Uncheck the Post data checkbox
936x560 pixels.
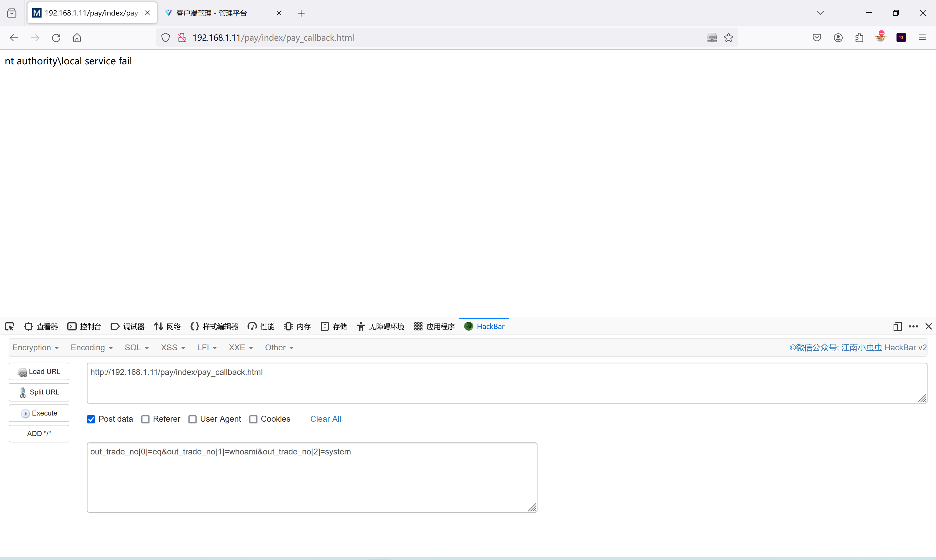pyautogui.click(x=91, y=419)
